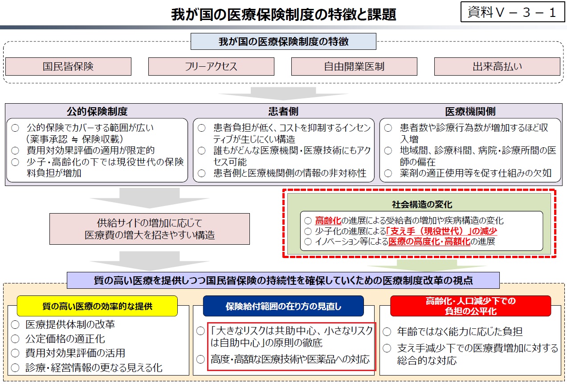Image resolution: width=567 pixels, height=392 pixels.
Task: Click the slide title 我が国の医療保険制度の特徴と課題
Action: click(283, 14)
